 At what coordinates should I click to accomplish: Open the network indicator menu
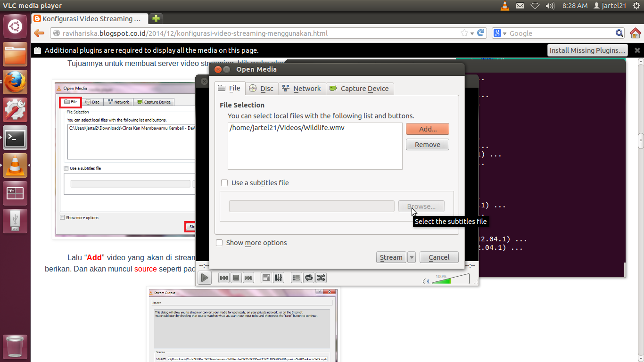535,6
